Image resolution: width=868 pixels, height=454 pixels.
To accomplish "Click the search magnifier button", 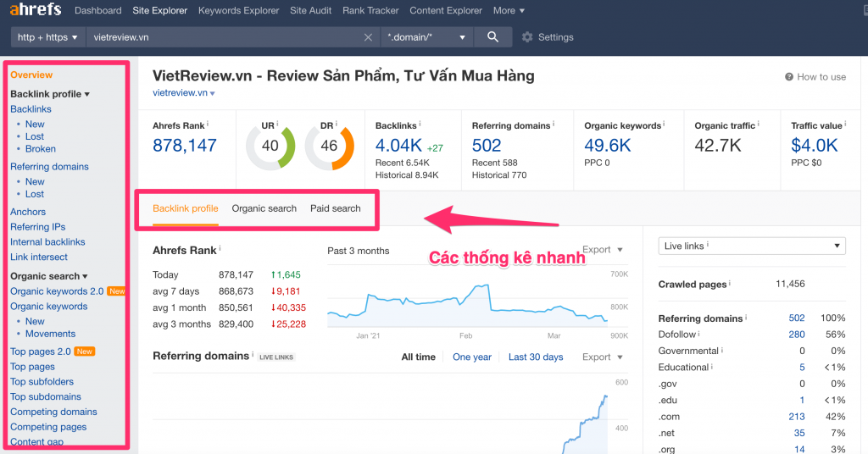I will click(492, 37).
